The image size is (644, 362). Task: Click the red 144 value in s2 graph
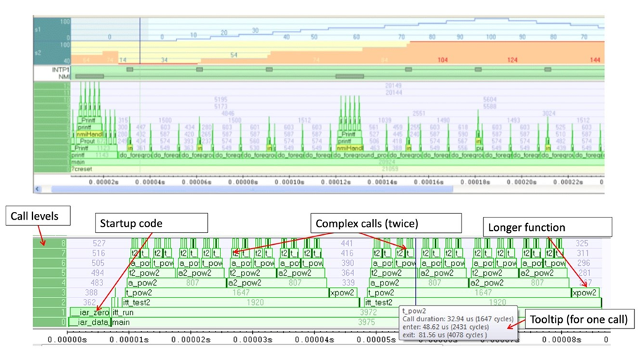coord(595,60)
